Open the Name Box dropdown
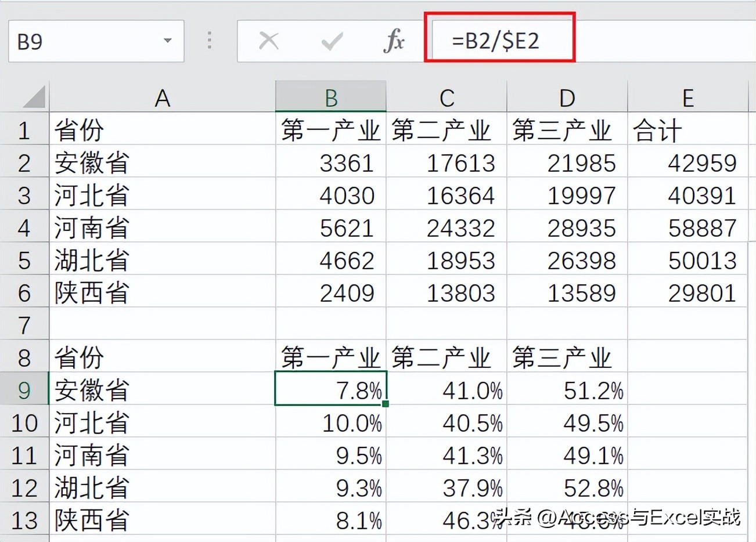756x542 pixels. [167, 41]
